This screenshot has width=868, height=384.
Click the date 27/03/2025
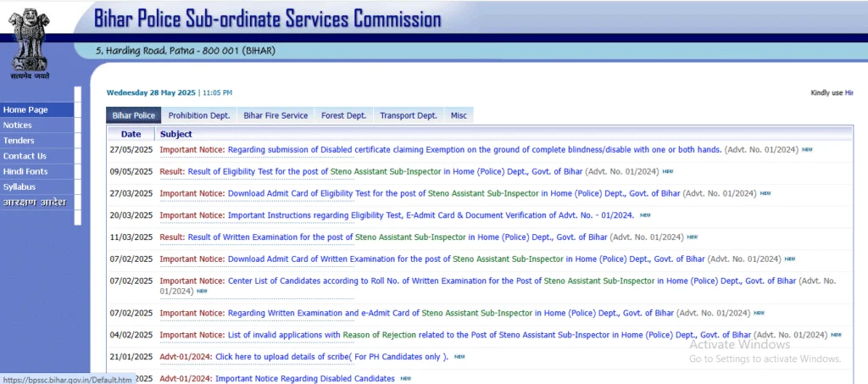click(x=131, y=193)
